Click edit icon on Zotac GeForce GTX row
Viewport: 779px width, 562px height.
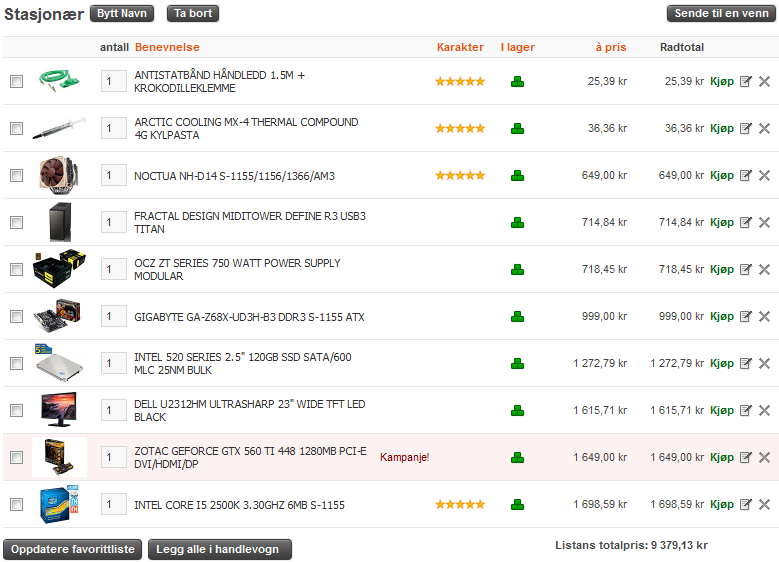tap(746, 457)
